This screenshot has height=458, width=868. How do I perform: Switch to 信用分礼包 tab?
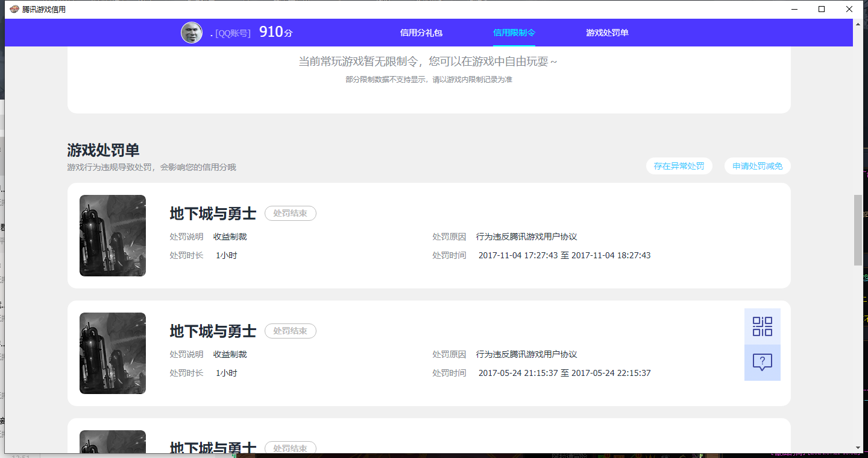pyautogui.click(x=421, y=33)
